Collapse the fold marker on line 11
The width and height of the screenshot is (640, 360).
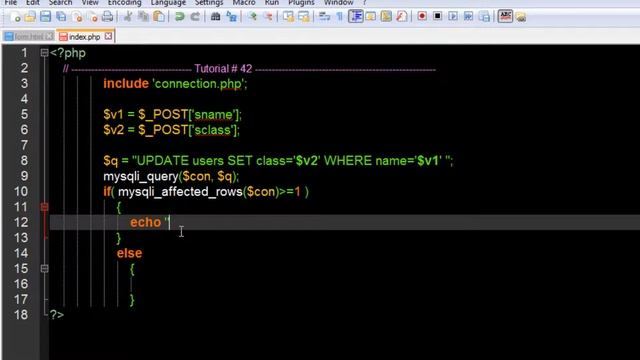coord(44,207)
